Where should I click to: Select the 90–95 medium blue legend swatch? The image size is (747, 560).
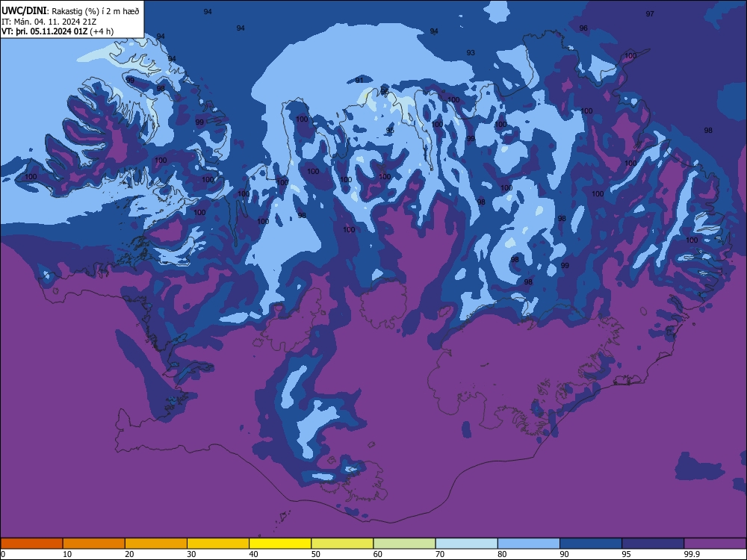pos(591,544)
